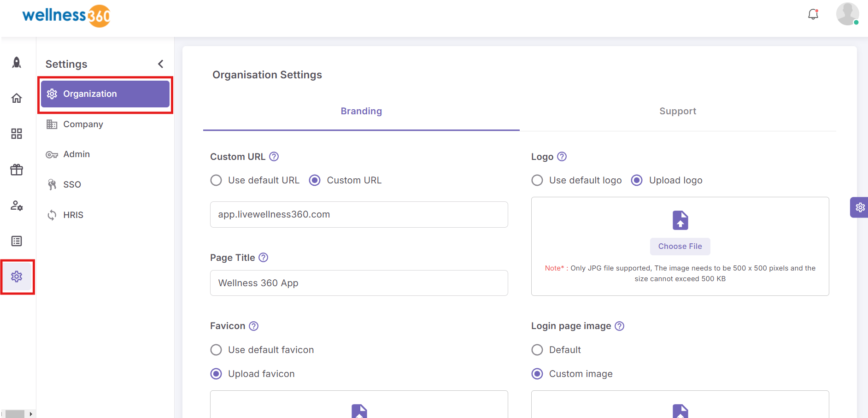Go to Home via the house icon
This screenshot has height=418, width=868.
[x=17, y=98]
